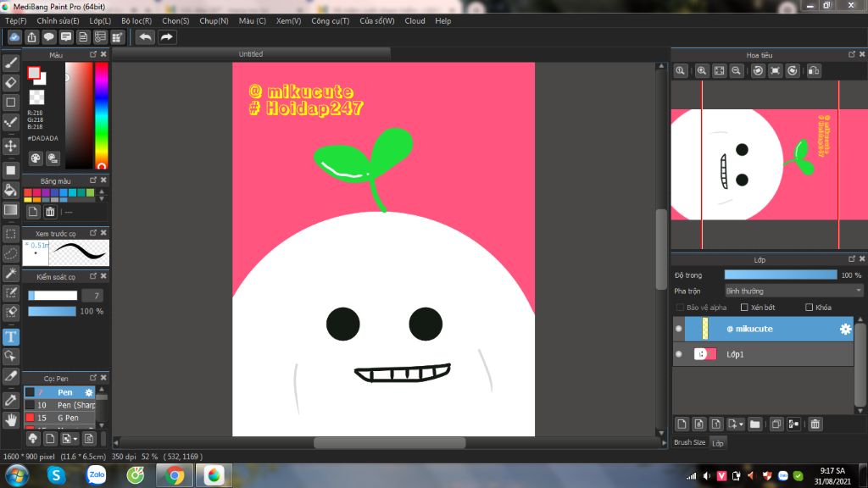Screen dimensions: 868x488
Task: Choose the Move tool
Action: [10, 146]
